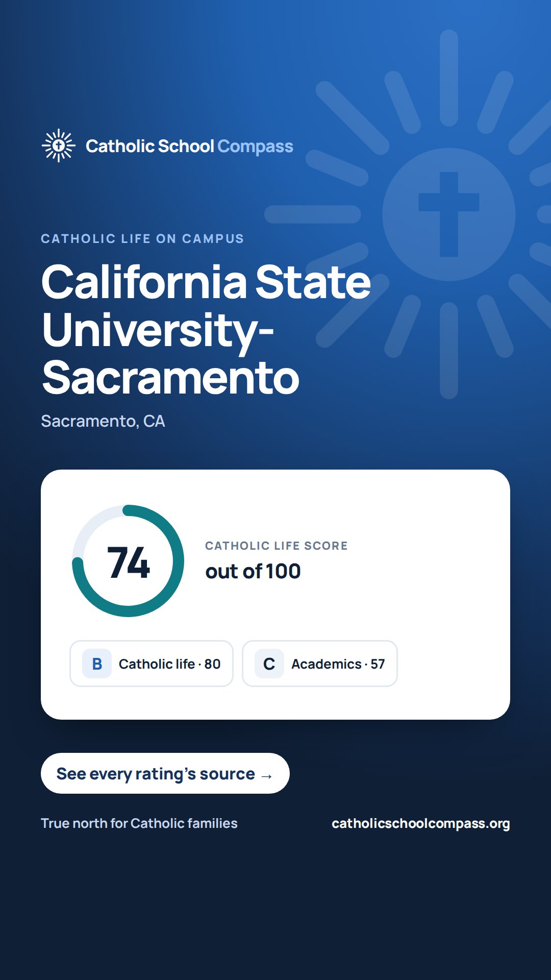Click the white score card panel

(275, 595)
